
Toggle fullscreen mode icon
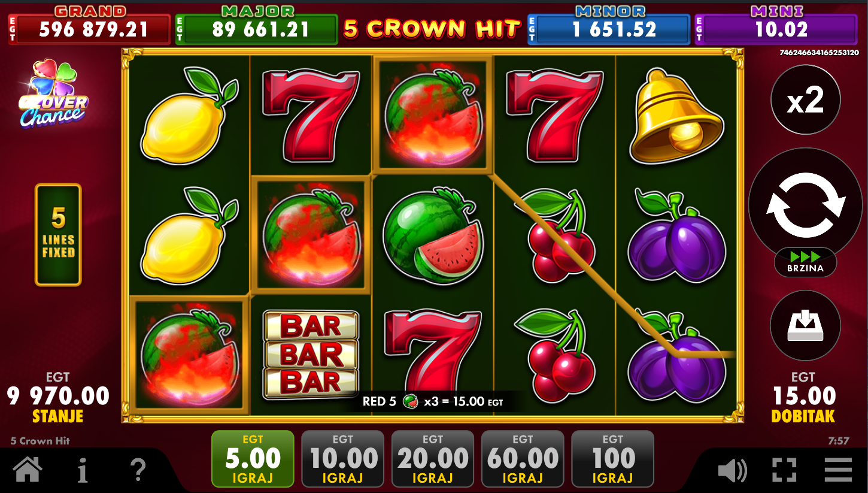[784, 470]
